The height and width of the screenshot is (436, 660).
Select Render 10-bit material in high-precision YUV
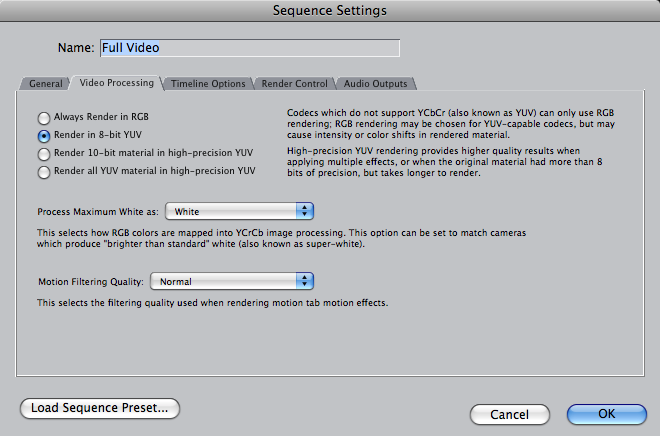pyautogui.click(x=44, y=154)
